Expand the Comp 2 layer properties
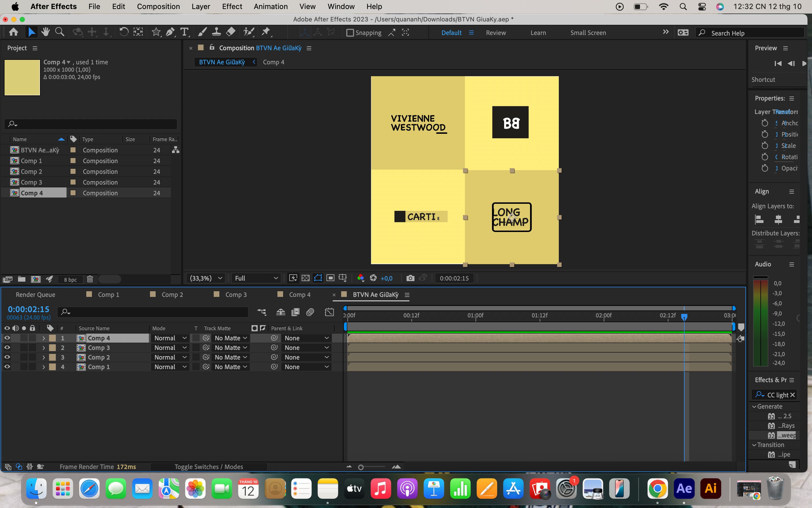This screenshot has width=812, height=508. coord(44,358)
